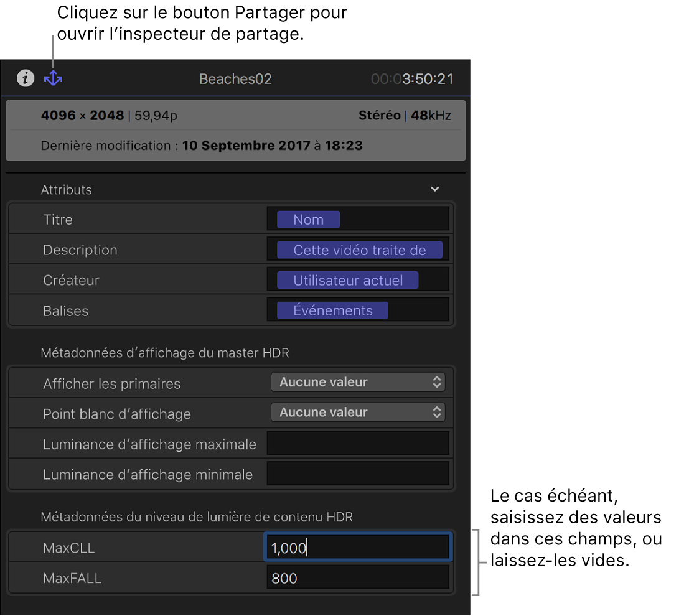Click the Événements tag token

point(332,310)
